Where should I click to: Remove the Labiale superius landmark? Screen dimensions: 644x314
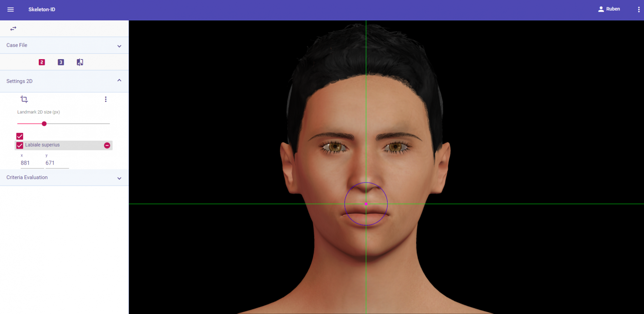pyautogui.click(x=107, y=146)
